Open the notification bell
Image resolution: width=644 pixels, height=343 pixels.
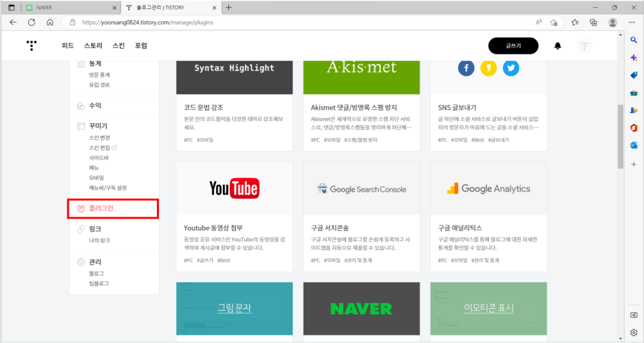[x=557, y=45]
